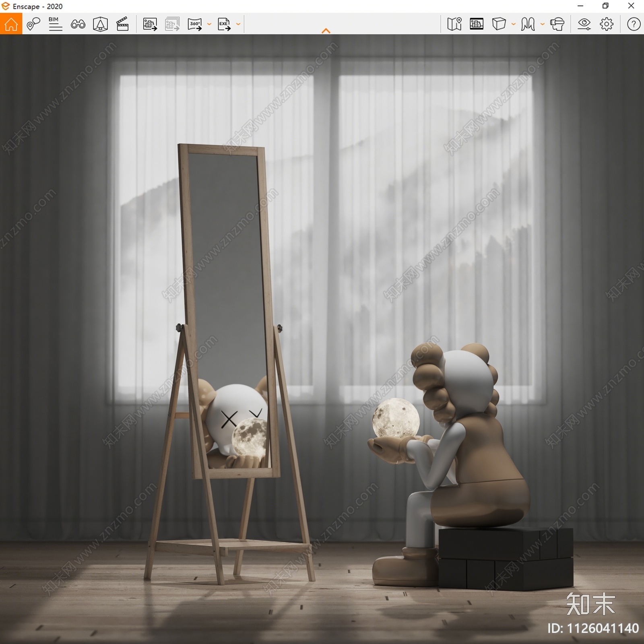Viewport: 644px width, 644px height.
Task: Open the BIM information panel
Action: coord(55,24)
